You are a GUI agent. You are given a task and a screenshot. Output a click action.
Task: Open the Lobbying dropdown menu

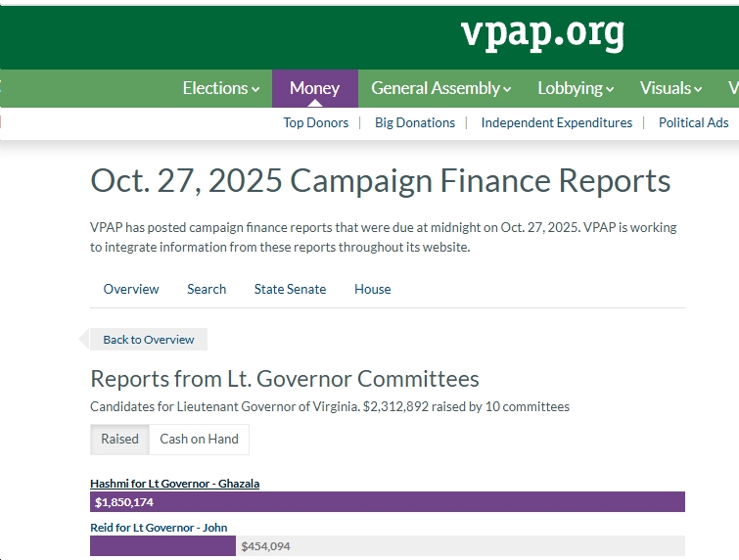(576, 88)
